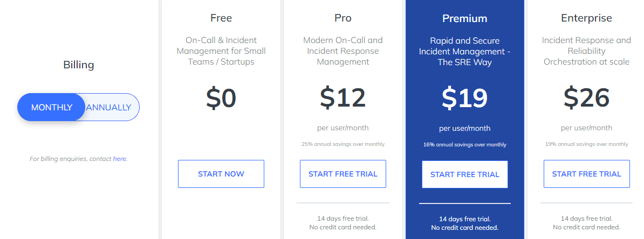644x239 pixels.
Task: Select the Free plan heading
Action: point(221,18)
